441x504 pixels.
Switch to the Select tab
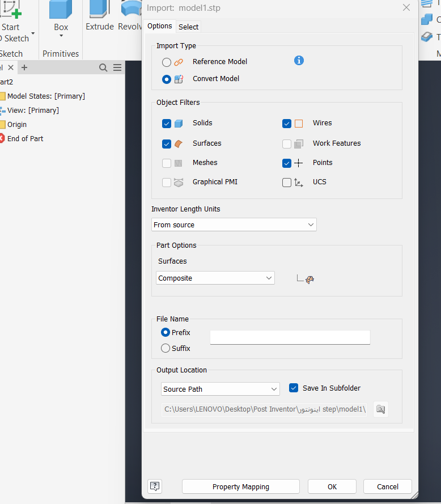(x=188, y=27)
